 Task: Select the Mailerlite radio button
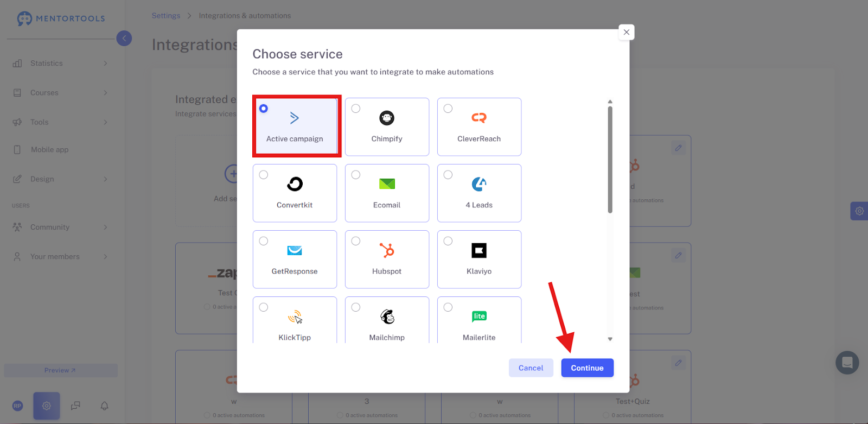pos(448,307)
